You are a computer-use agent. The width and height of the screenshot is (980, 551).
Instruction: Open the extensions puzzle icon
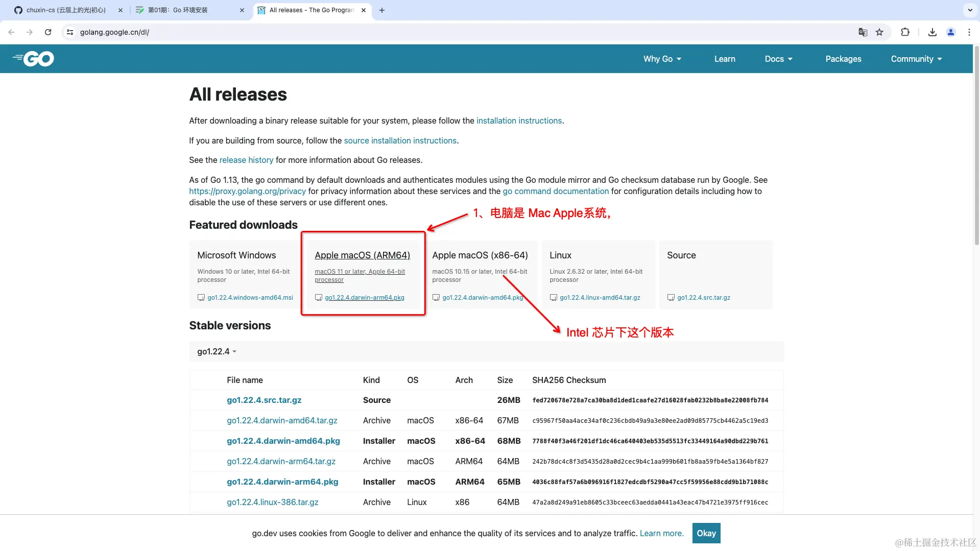point(905,32)
